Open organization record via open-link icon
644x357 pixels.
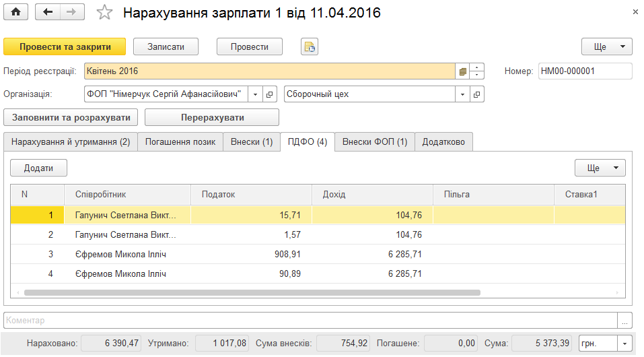269,94
